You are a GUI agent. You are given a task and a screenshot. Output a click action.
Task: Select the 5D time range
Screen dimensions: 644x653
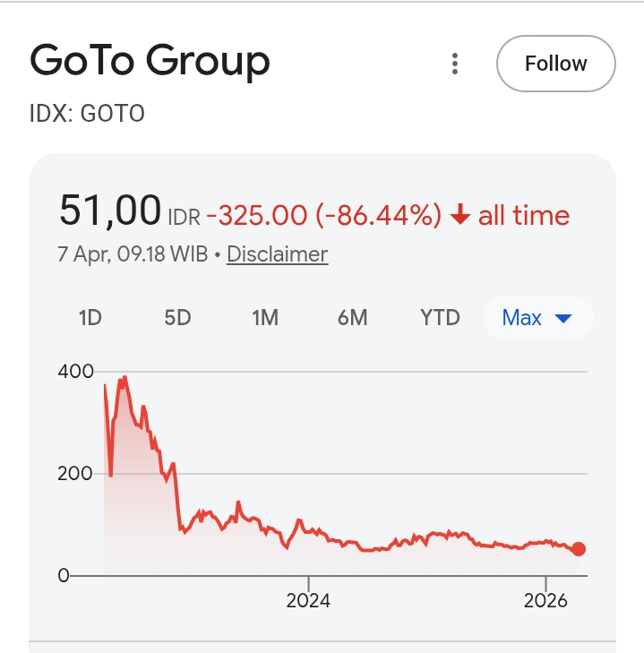[177, 317]
